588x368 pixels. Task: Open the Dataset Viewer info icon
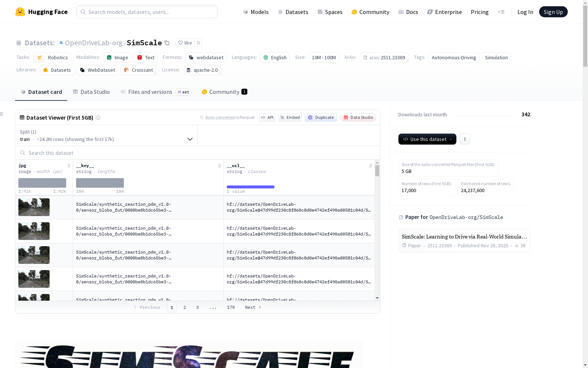98,118
